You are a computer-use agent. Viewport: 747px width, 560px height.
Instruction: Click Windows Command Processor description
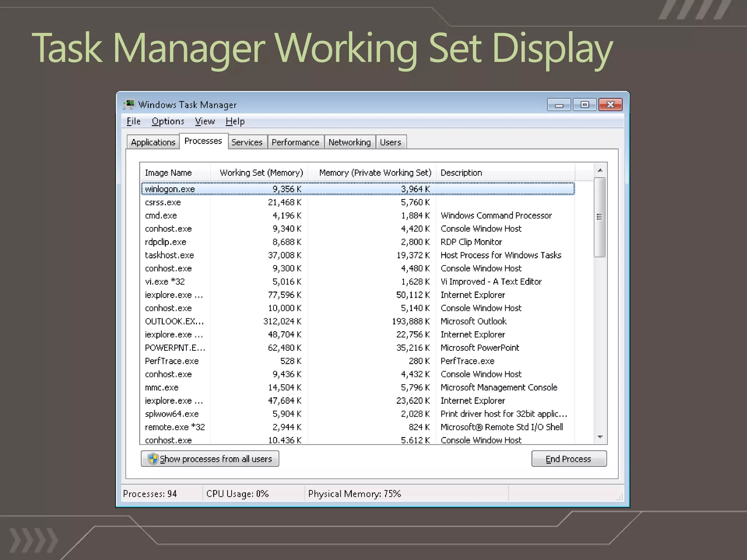496,215
